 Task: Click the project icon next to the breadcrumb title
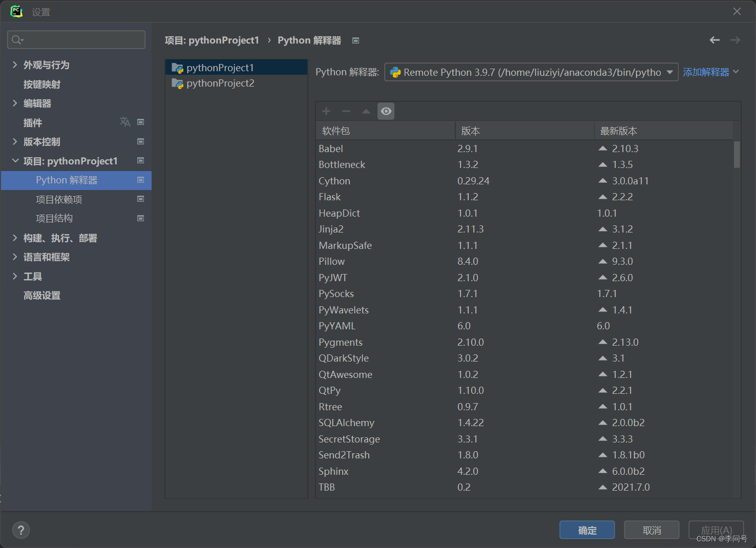point(356,40)
